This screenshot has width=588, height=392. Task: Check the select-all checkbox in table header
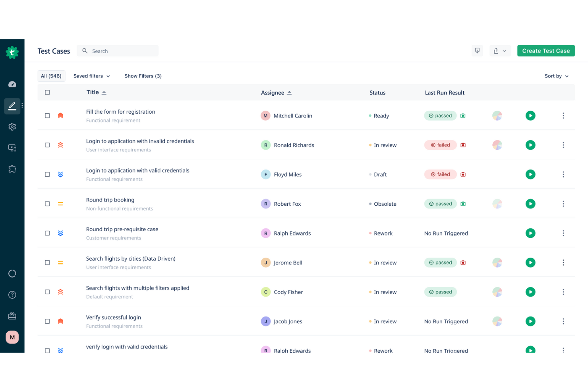47,92
